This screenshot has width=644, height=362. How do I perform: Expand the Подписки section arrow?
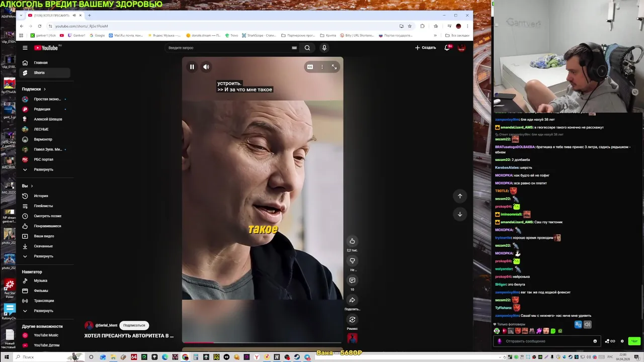44,89
